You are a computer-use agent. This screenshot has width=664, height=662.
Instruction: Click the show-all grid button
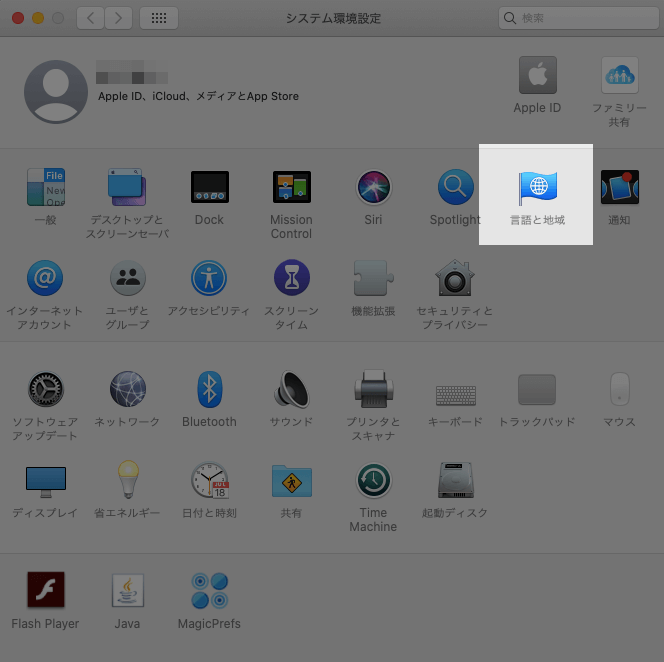(159, 18)
